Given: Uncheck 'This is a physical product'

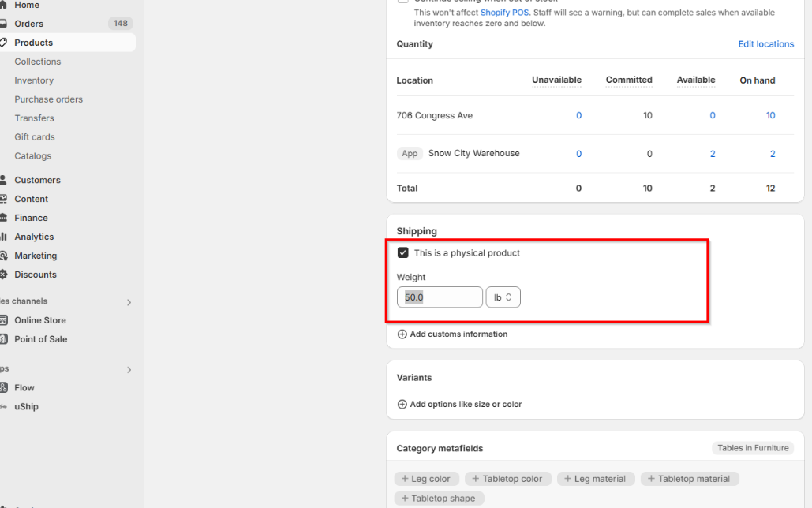Looking at the screenshot, I should [403, 252].
